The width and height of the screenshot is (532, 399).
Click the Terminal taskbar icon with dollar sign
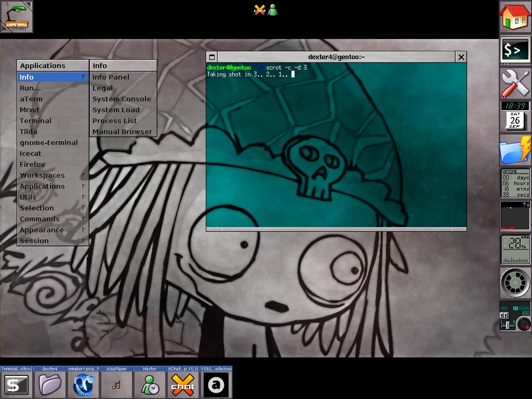[x=16, y=385]
